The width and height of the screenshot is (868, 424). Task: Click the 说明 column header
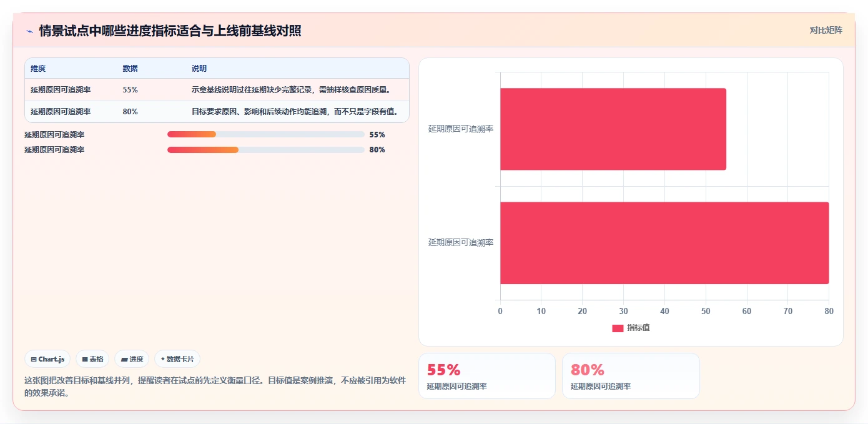click(199, 69)
